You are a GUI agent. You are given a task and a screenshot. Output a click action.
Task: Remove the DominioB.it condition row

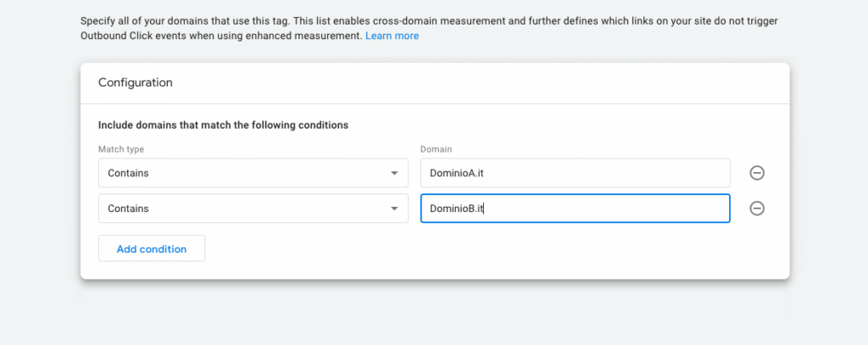click(757, 209)
